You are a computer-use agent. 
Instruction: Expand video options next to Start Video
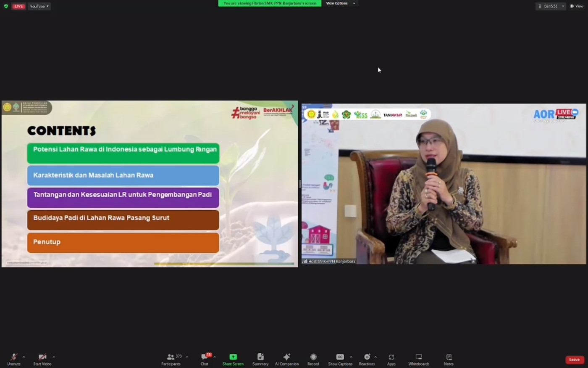54,357
